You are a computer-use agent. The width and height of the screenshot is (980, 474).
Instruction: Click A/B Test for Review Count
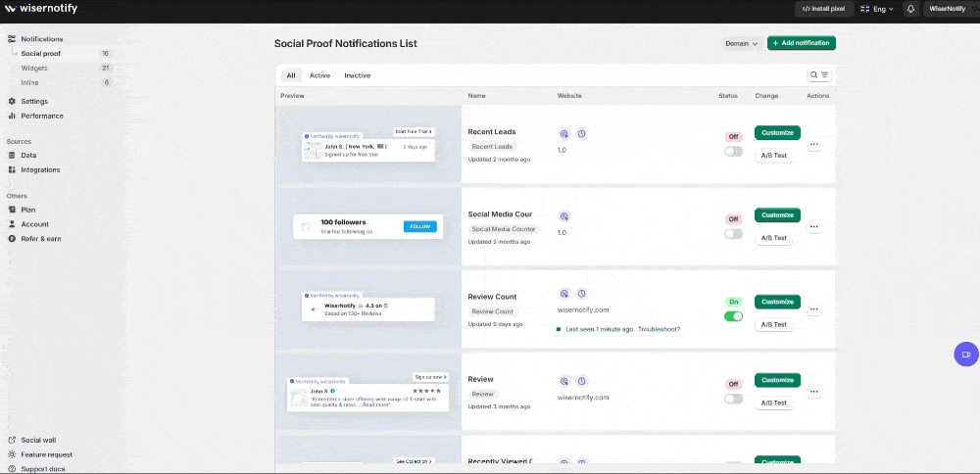[x=774, y=325]
